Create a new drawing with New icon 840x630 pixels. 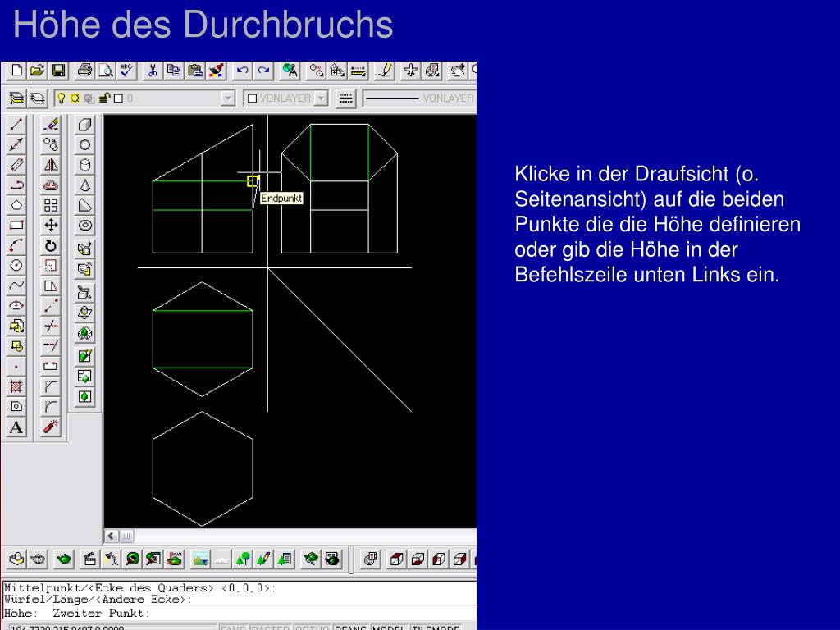pyautogui.click(x=16, y=71)
